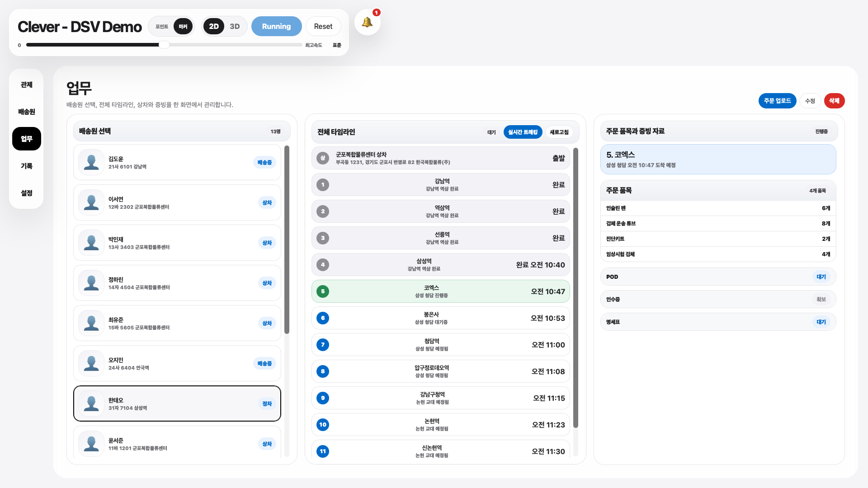The width and height of the screenshot is (868, 488).
Task: Click stop number 4 circle for 삼성역
Action: point(323,265)
